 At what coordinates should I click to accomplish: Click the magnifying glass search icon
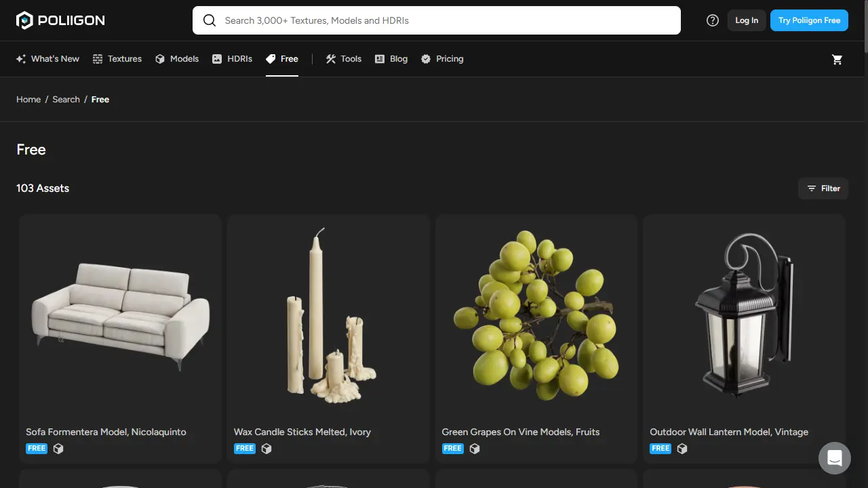tap(210, 20)
